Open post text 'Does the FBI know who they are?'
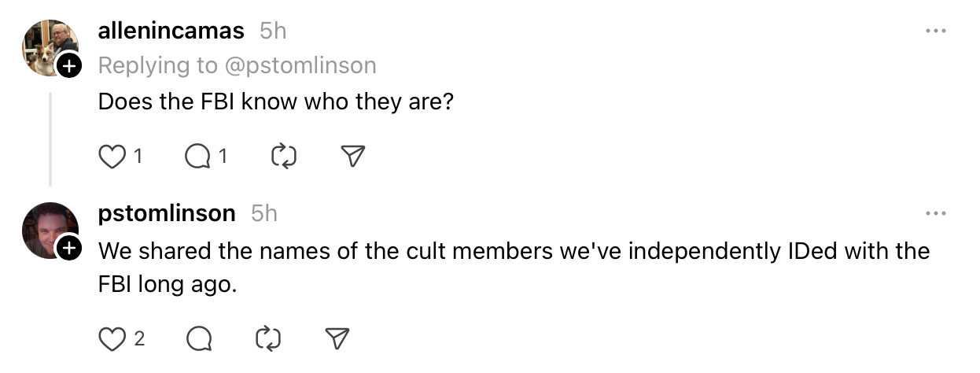980x373 pixels. (x=276, y=102)
